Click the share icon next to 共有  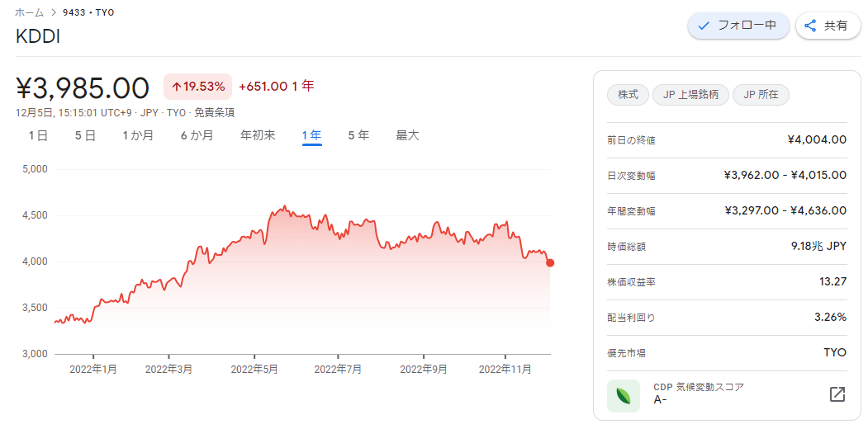pyautogui.click(x=810, y=26)
